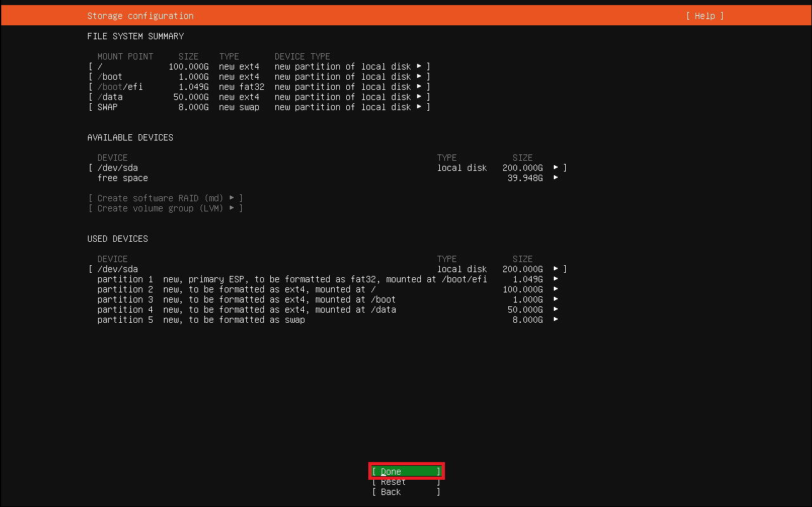
Task: Click the 'free space' label
Action: click(123, 178)
